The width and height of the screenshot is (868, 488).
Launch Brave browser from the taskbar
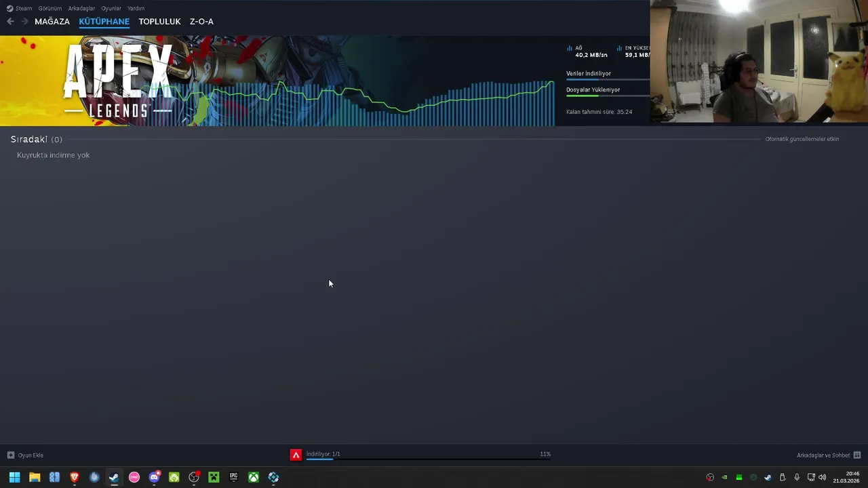pos(75,477)
